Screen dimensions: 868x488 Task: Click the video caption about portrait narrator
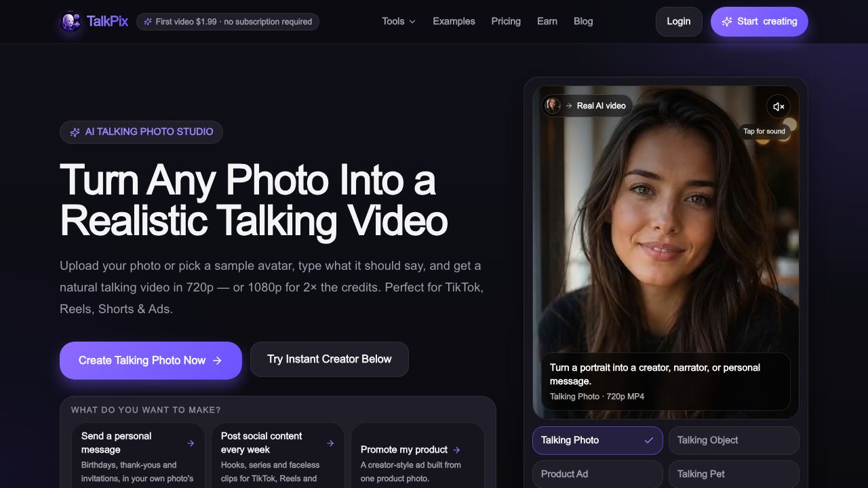pos(655,374)
